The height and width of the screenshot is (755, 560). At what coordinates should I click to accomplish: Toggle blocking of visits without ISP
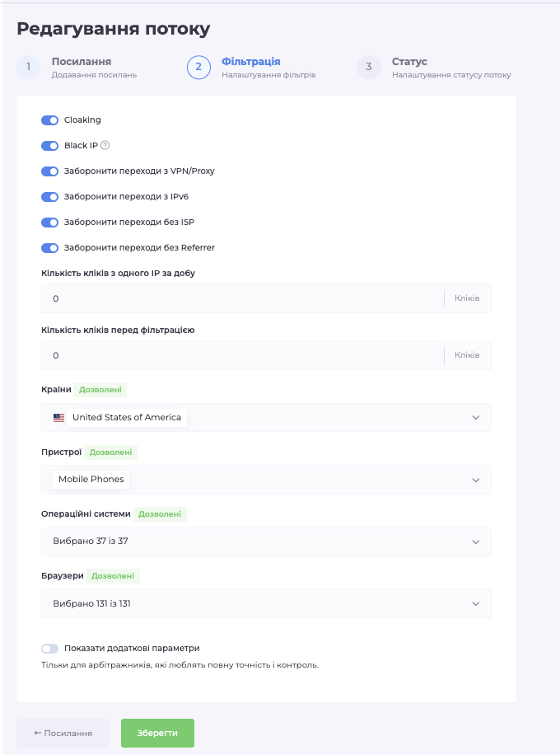(50, 223)
